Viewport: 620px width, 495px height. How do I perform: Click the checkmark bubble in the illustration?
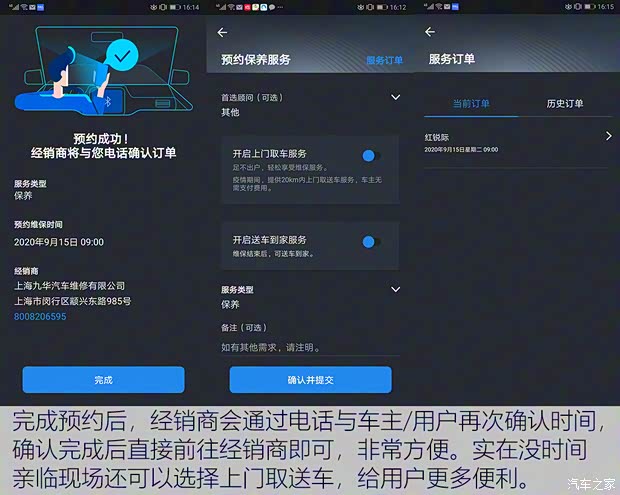pyautogui.click(x=123, y=56)
